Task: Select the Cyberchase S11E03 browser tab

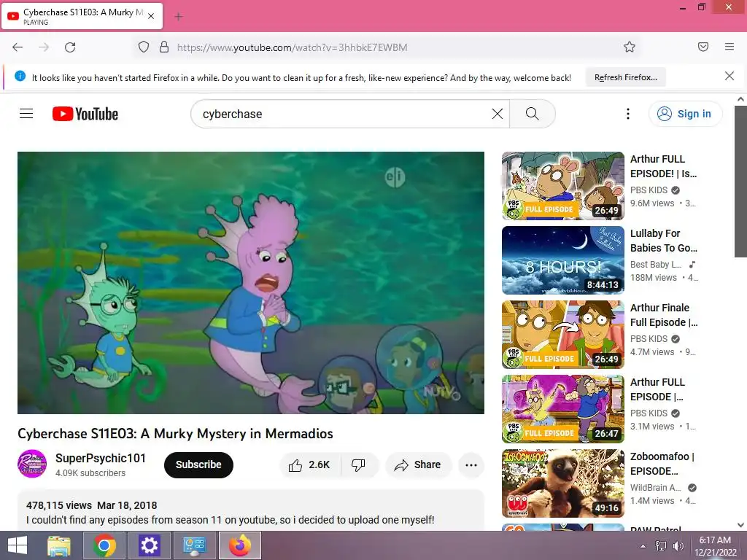Action: [x=83, y=16]
